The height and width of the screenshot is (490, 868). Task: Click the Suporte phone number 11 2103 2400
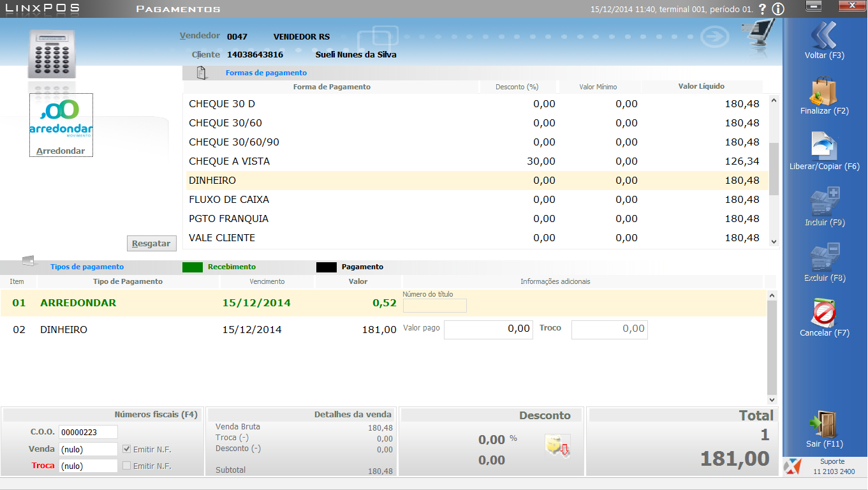tap(834, 471)
